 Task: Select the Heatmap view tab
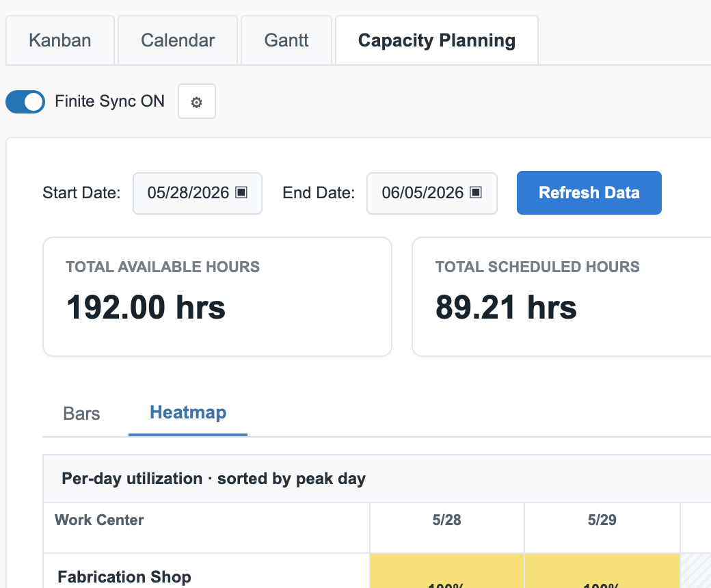[188, 413]
